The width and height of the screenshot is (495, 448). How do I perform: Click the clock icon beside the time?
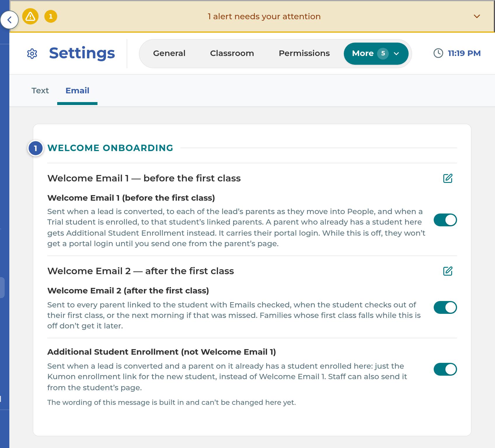click(x=438, y=53)
